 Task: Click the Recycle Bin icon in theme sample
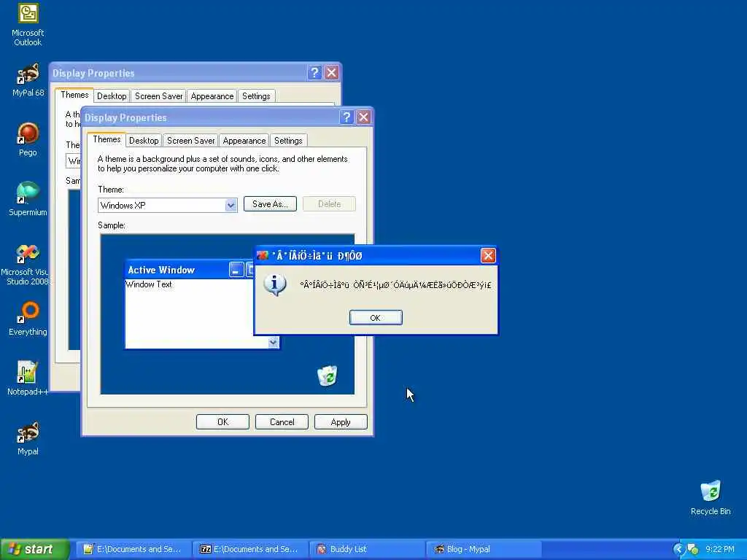pos(328,376)
